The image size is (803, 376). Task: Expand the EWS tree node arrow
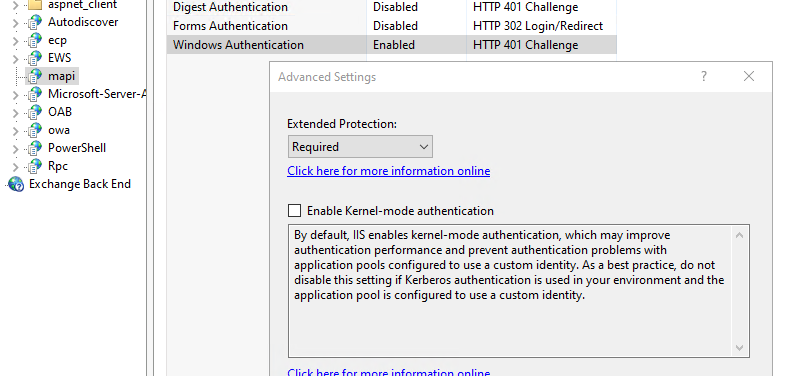click(15, 59)
